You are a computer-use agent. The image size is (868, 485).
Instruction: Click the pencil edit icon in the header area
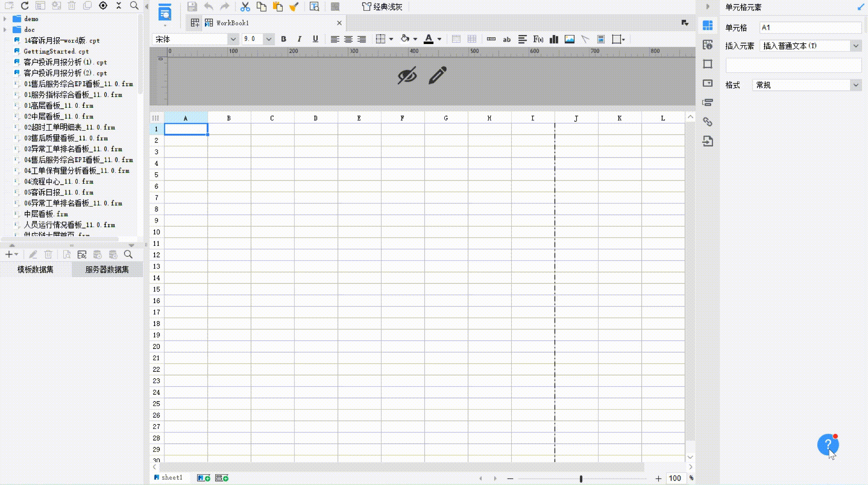coord(438,75)
